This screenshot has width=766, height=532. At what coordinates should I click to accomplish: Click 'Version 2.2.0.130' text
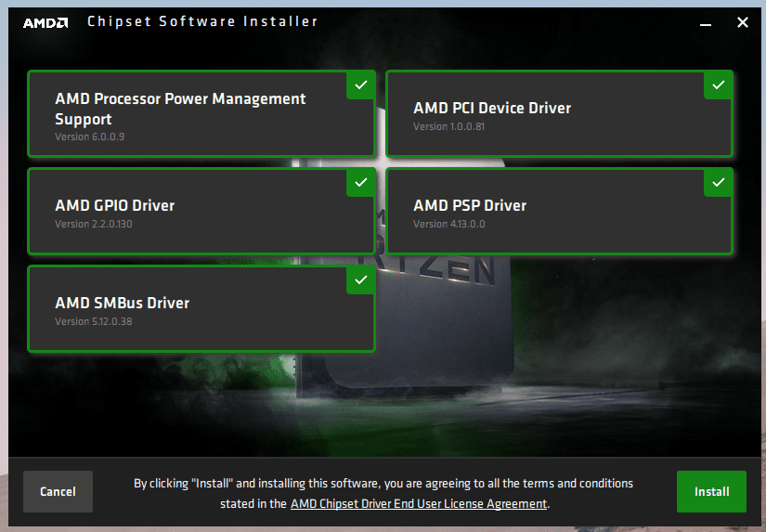tap(93, 225)
